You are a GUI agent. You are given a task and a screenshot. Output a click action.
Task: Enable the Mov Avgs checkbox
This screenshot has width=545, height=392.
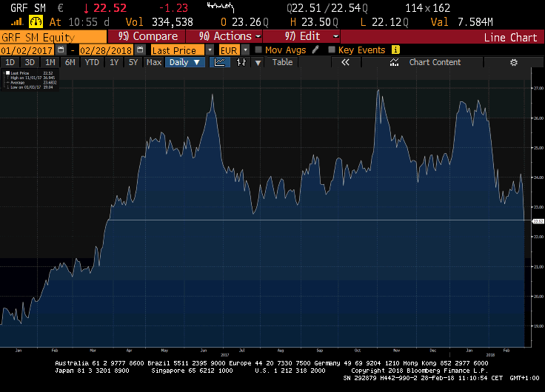tap(258, 50)
